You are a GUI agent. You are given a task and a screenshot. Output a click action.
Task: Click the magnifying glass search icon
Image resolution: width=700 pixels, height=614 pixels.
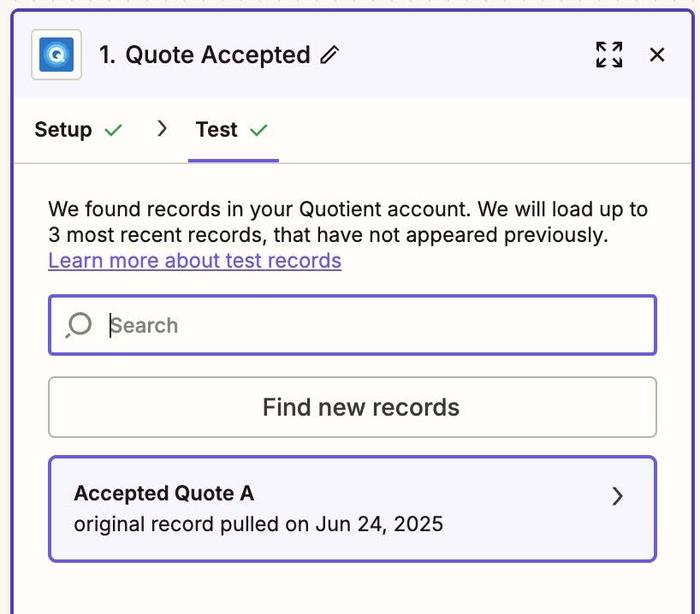point(78,325)
